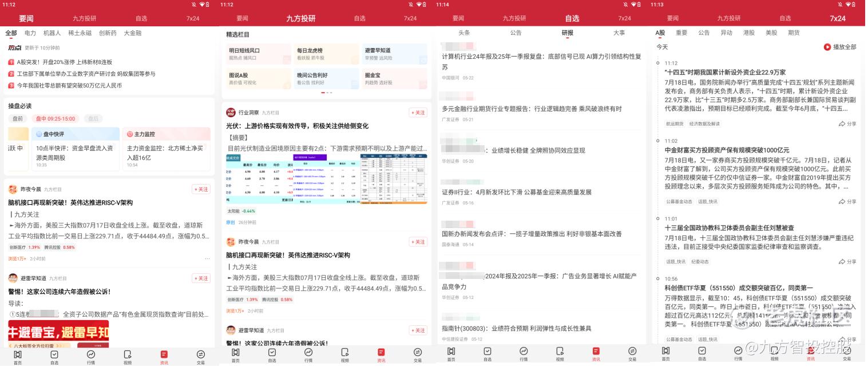This screenshot has height=367, width=868.
Task: Tap the 航运期货 tag under 11:12 news
Action: pyautogui.click(x=675, y=123)
